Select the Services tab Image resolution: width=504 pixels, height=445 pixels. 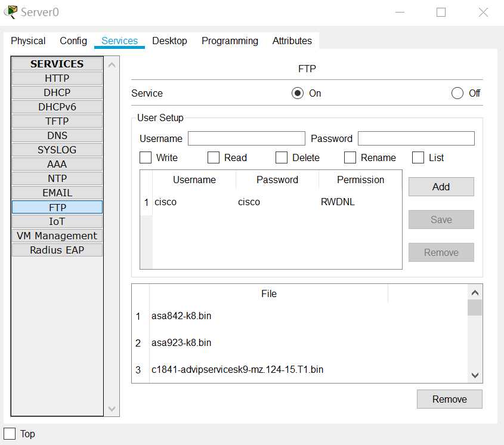pos(119,41)
